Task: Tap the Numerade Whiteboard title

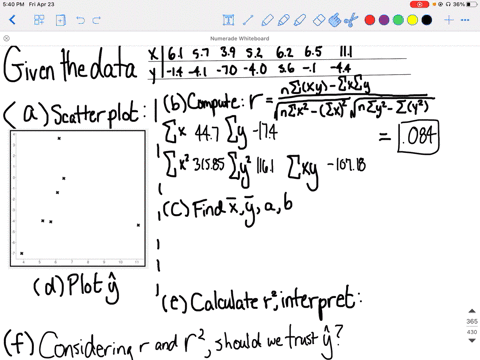Action: [240, 38]
